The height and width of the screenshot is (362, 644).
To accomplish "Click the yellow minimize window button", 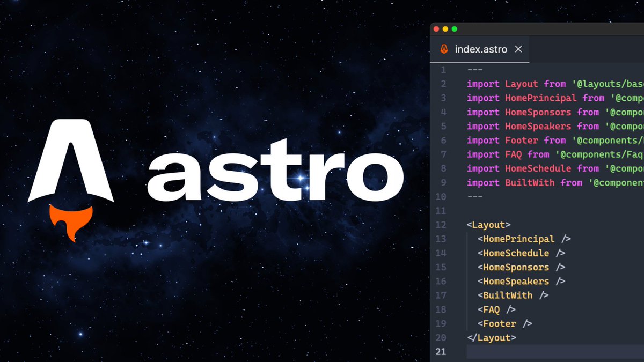I will click(x=445, y=28).
